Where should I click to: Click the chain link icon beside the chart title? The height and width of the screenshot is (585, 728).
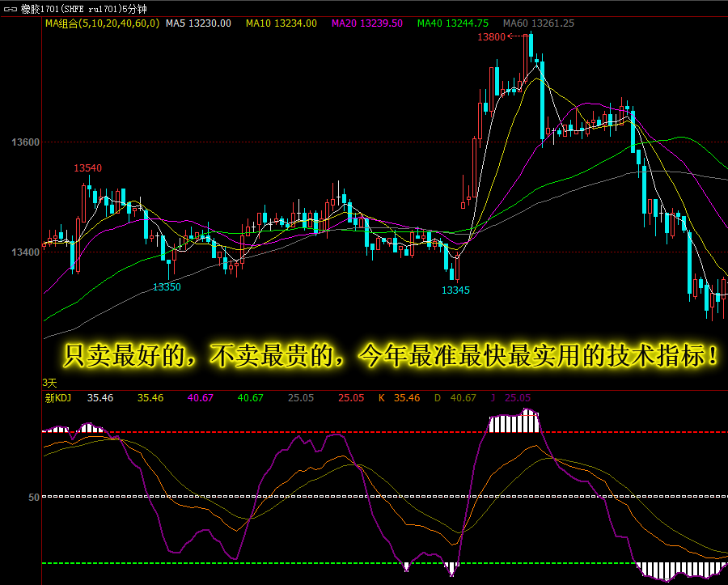pyautogui.click(x=11, y=9)
